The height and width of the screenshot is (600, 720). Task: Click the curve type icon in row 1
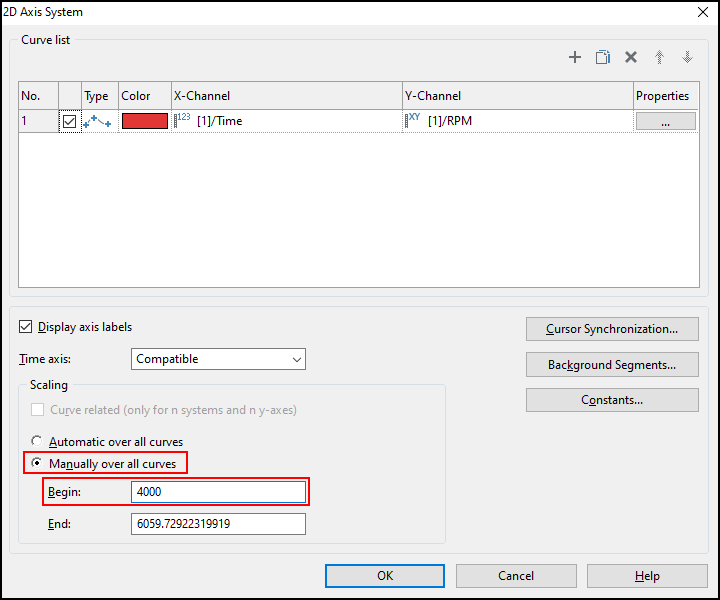pos(97,121)
